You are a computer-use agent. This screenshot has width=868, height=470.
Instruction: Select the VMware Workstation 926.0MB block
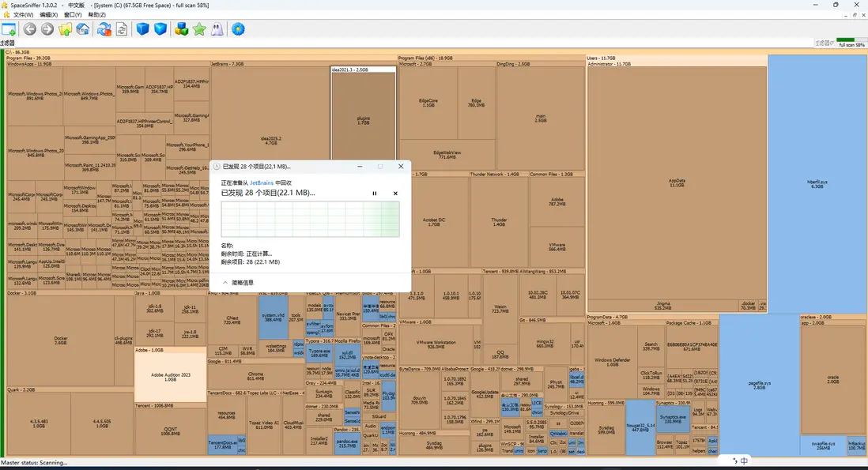click(436, 344)
